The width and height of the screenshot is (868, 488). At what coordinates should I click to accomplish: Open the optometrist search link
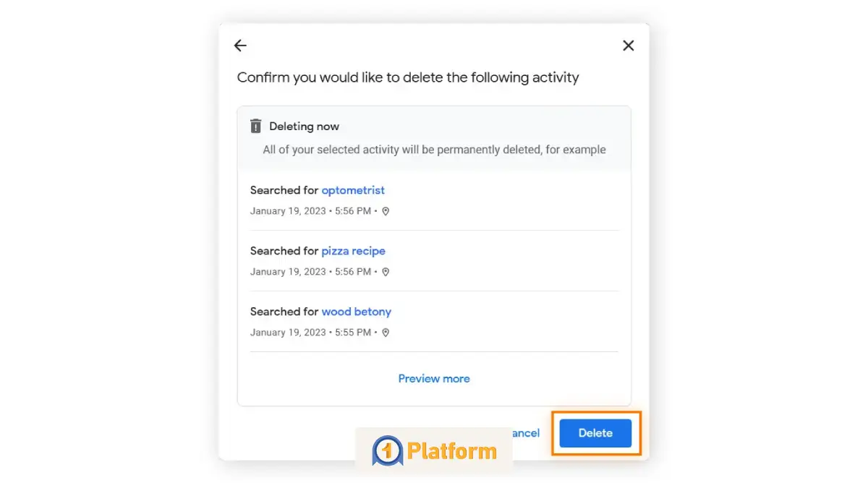pos(353,190)
